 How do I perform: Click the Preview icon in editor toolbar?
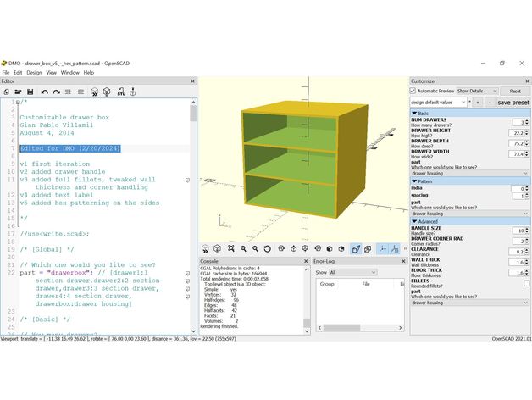pos(95,91)
